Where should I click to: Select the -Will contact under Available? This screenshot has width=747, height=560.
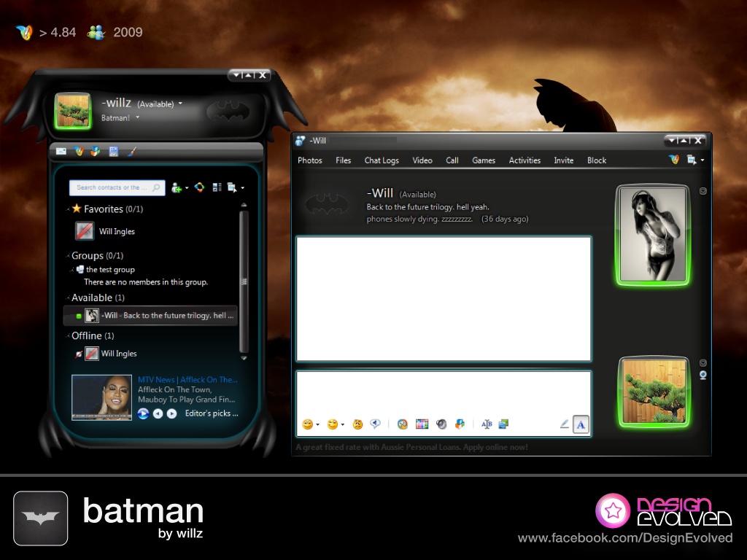[150, 315]
